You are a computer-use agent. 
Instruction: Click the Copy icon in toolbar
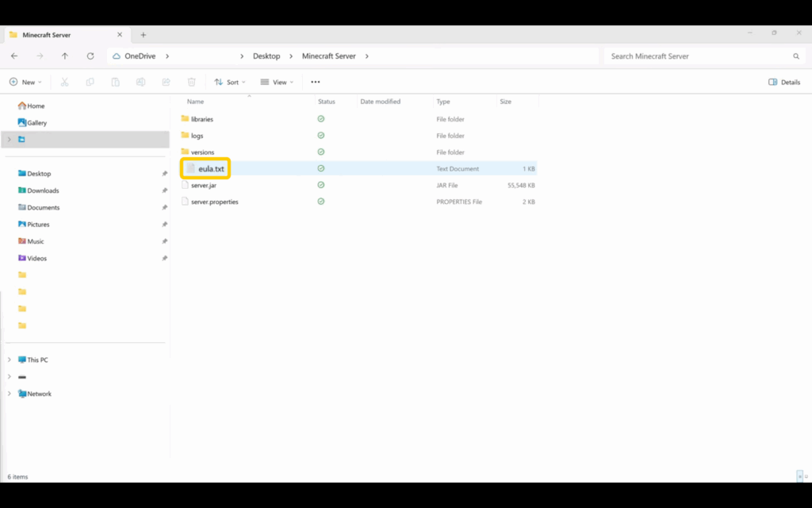[x=90, y=82]
